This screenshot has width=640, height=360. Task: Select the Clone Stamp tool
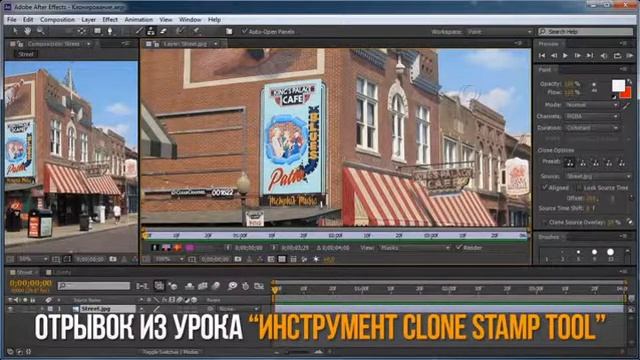tap(151, 31)
